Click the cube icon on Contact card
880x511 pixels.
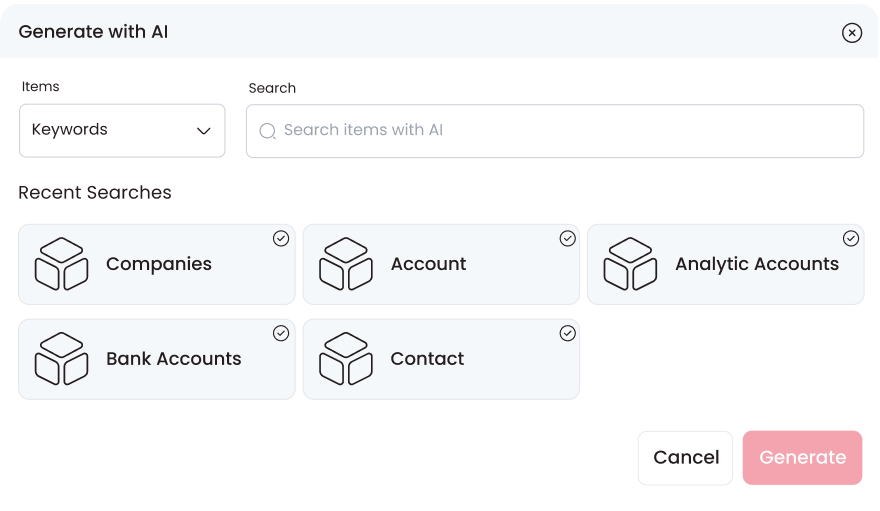[x=346, y=359]
